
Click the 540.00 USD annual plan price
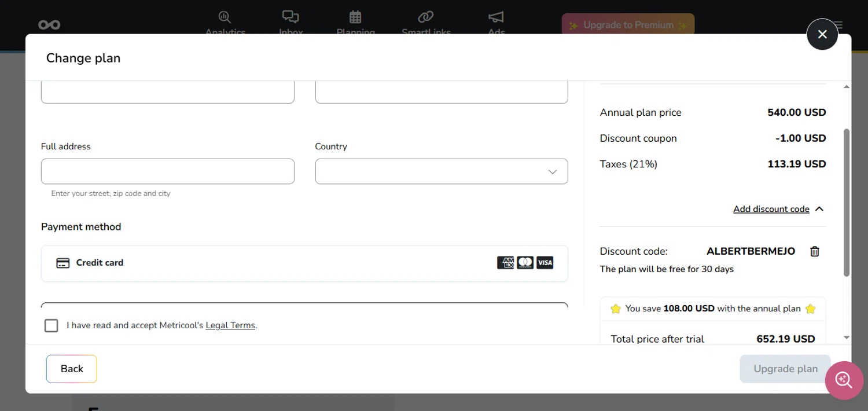(x=797, y=112)
